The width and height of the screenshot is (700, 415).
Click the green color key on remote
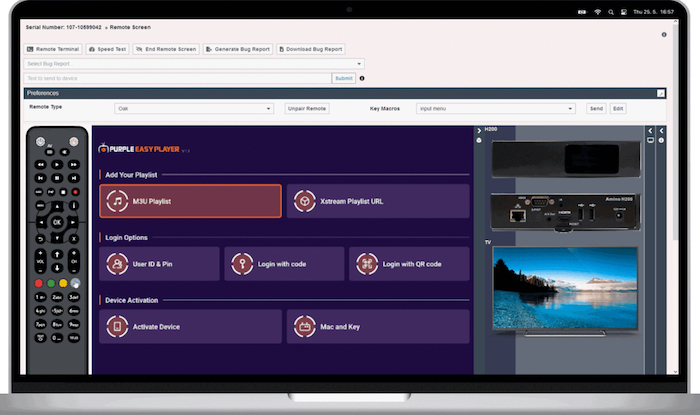51,283
